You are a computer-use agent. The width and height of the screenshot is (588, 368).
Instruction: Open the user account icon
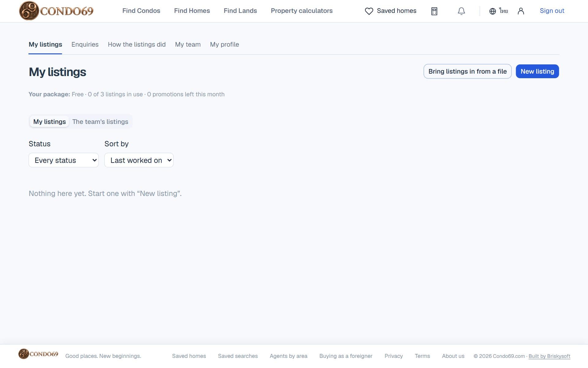(521, 11)
